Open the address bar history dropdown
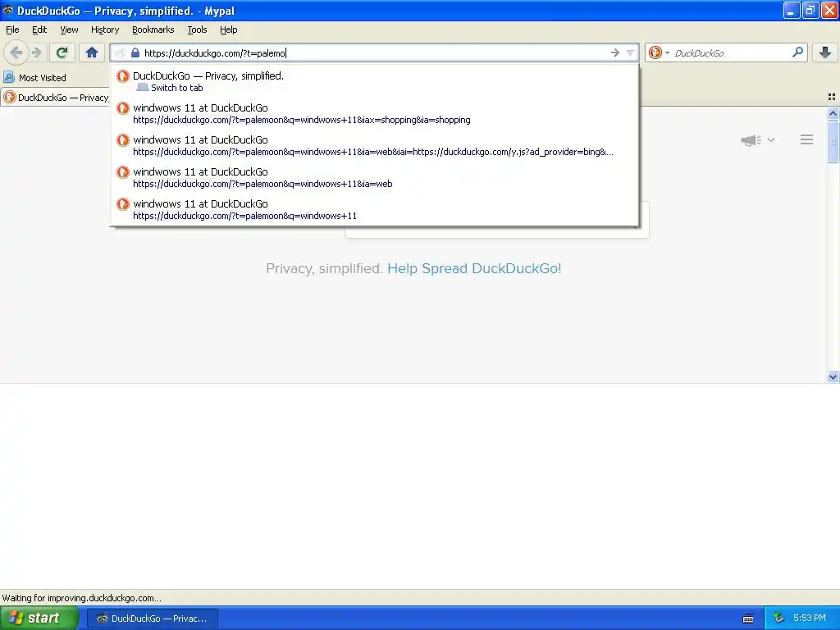 [x=631, y=52]
